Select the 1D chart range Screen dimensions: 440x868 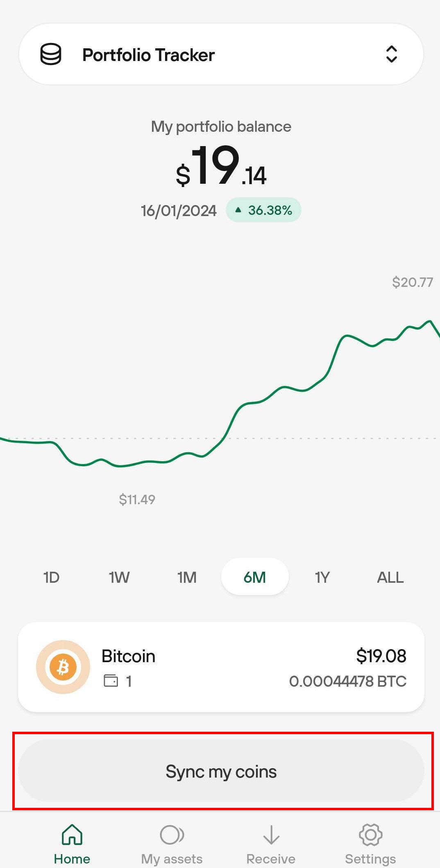pos(52,577)
